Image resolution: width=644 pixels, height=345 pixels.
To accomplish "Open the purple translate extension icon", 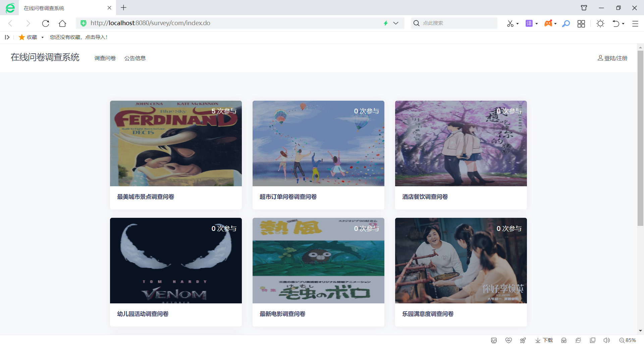I will click(x=529, y=23).
